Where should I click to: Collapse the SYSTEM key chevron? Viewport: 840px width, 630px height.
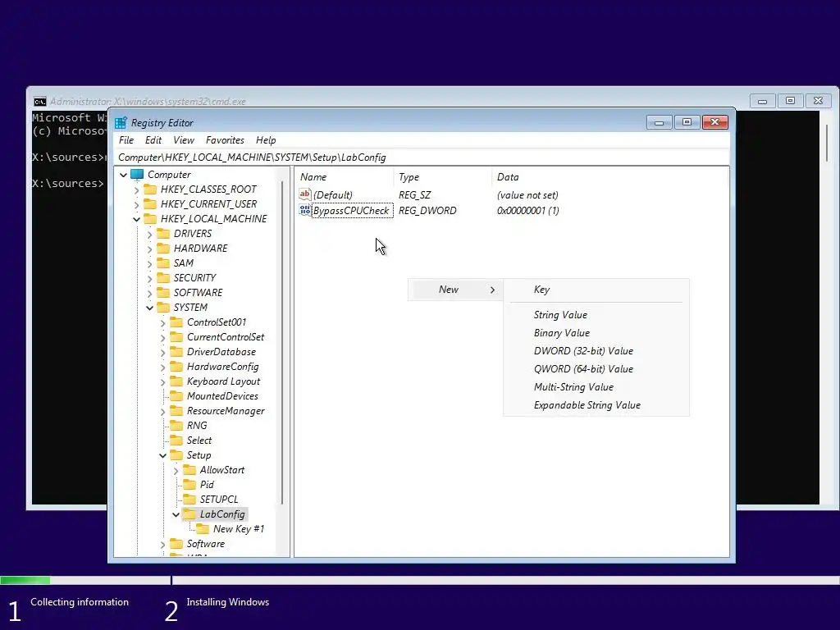(149, 308)
